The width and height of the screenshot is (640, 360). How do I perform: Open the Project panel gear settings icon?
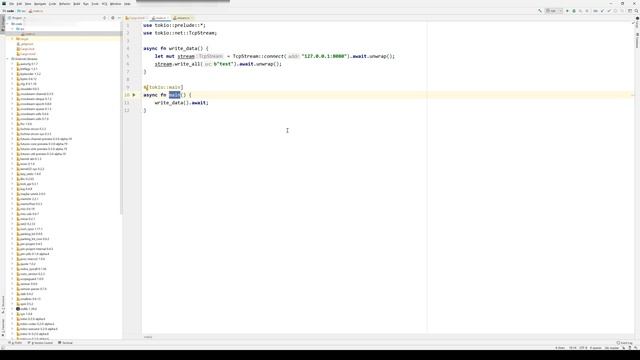click(113, 18)
